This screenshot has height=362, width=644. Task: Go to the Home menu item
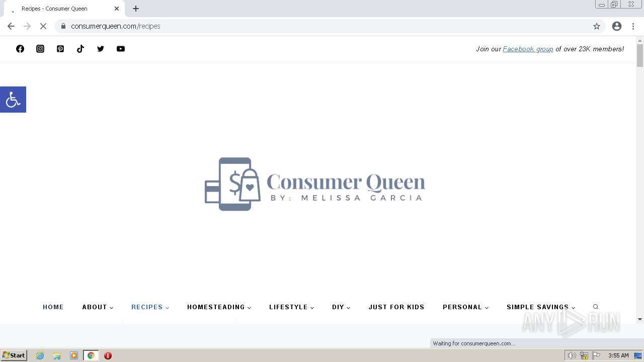pyautogui.click(x=53, y=307)
